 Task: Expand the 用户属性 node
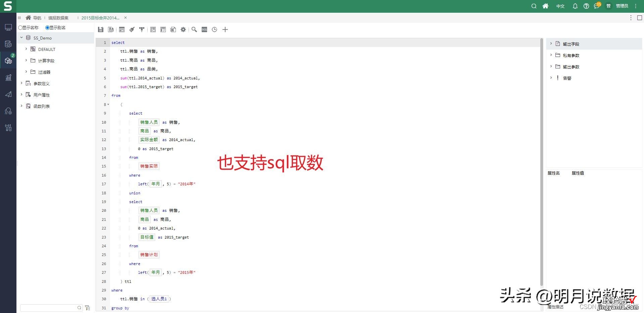[x=21, y=95]
